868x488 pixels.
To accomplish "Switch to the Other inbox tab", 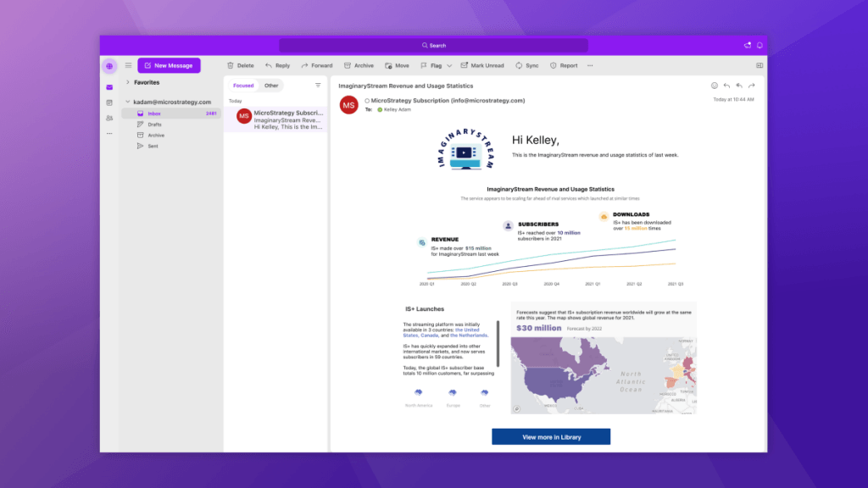I will click(271, 86).
